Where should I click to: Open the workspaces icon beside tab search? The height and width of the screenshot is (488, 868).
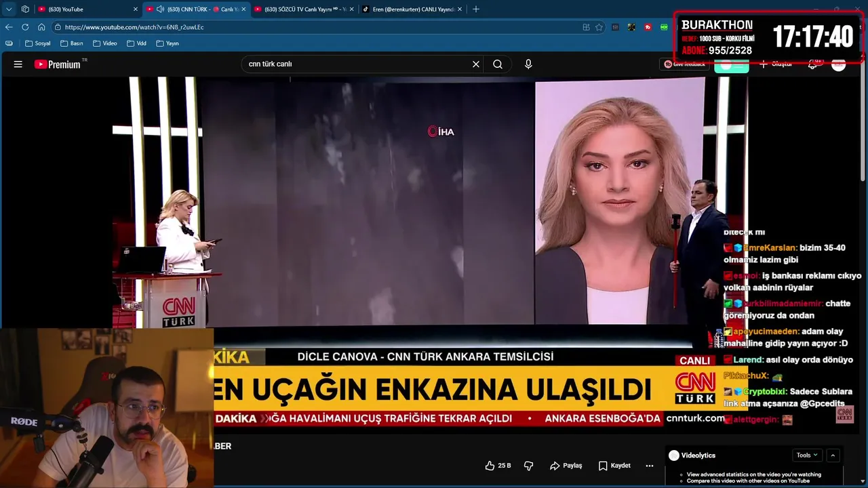25,9
